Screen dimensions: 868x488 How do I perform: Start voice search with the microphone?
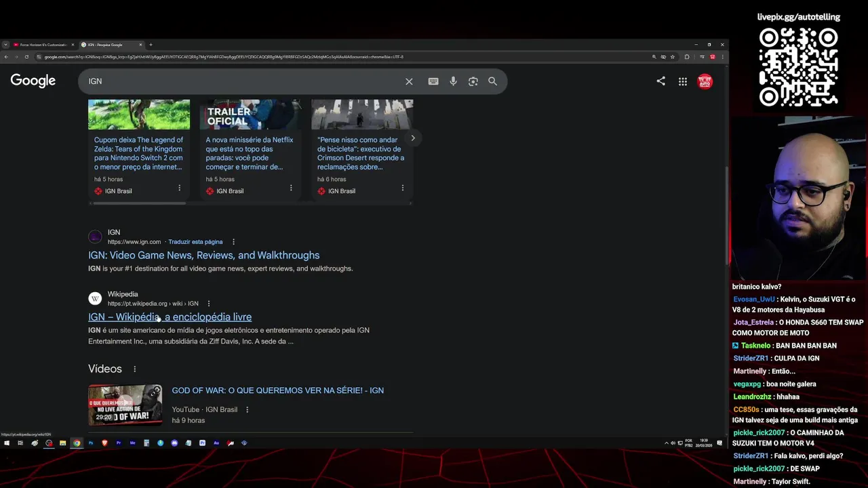pyautogui.click(x=453, y=81)
